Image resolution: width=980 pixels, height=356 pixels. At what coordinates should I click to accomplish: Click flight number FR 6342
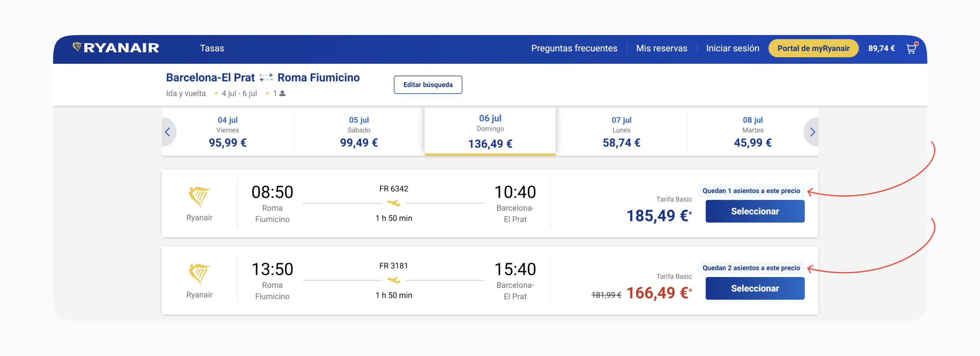pos(394,189)
